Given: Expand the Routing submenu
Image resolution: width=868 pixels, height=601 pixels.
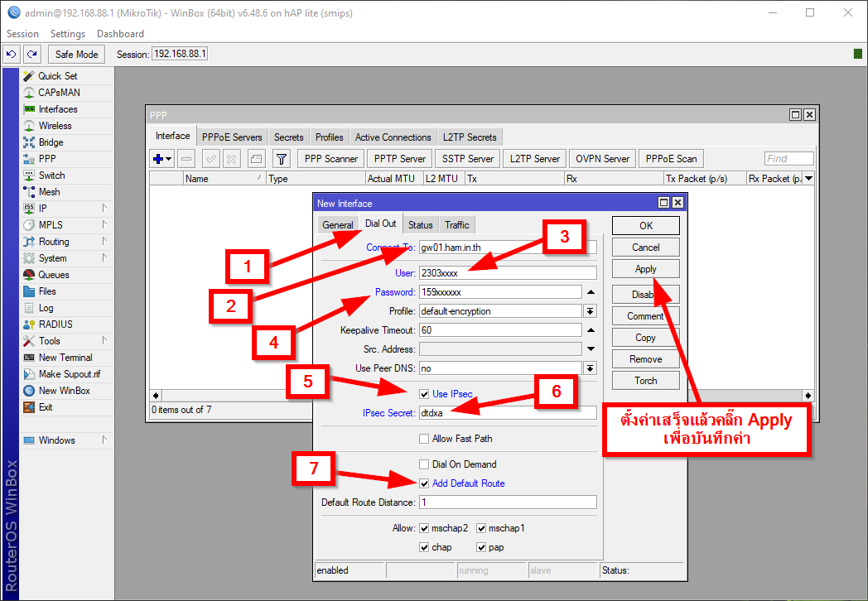Looking at the screenshot, I should (x=104, y=241).
